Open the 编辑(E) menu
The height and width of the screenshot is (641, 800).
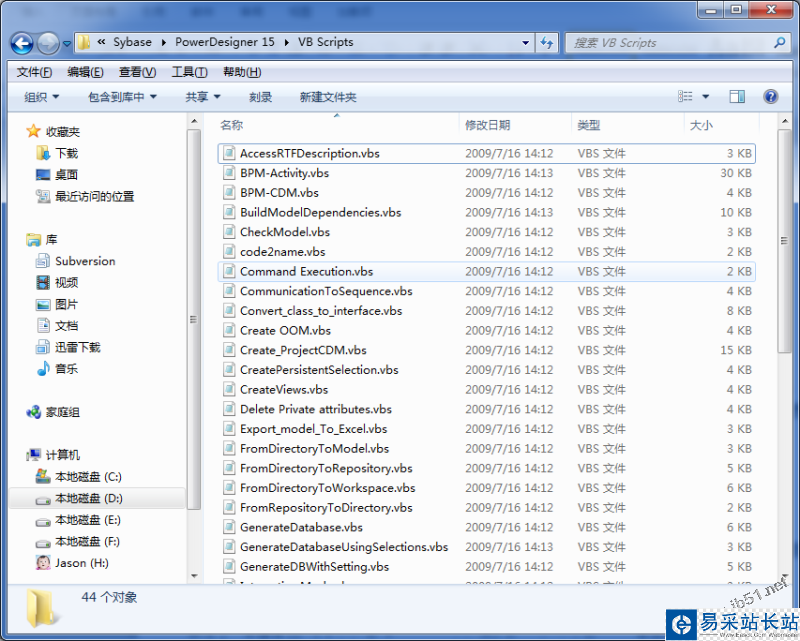click(x=85, y=72)
